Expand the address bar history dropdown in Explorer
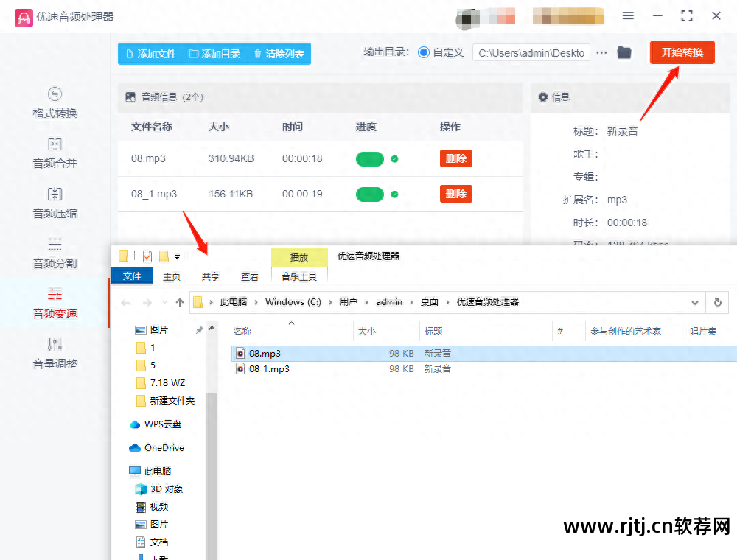The width and height of the screenshot is (737, 560). (x=694, y=302)
